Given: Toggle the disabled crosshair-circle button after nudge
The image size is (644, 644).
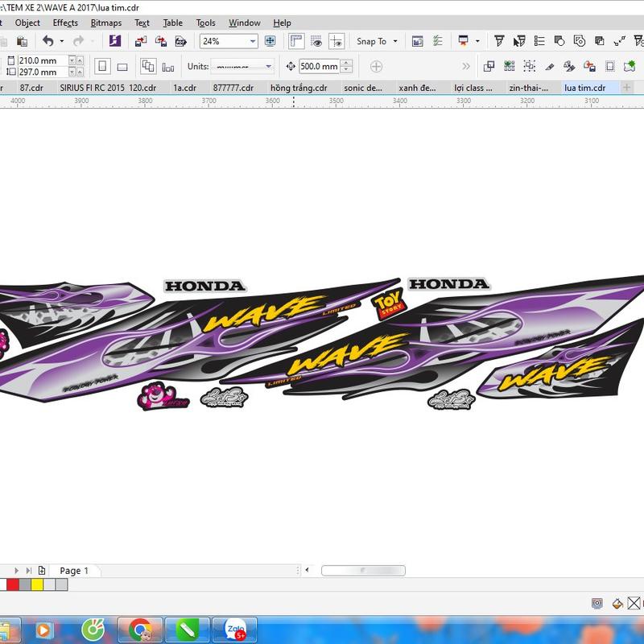Looking at the screenshot, I should 376,66.
